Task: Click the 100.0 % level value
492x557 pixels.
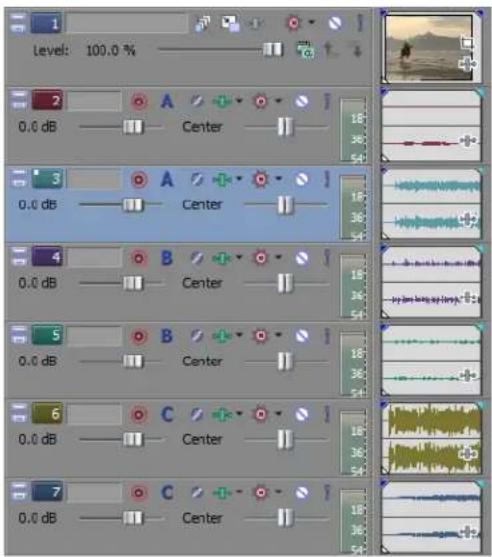Action: (110, 50)
